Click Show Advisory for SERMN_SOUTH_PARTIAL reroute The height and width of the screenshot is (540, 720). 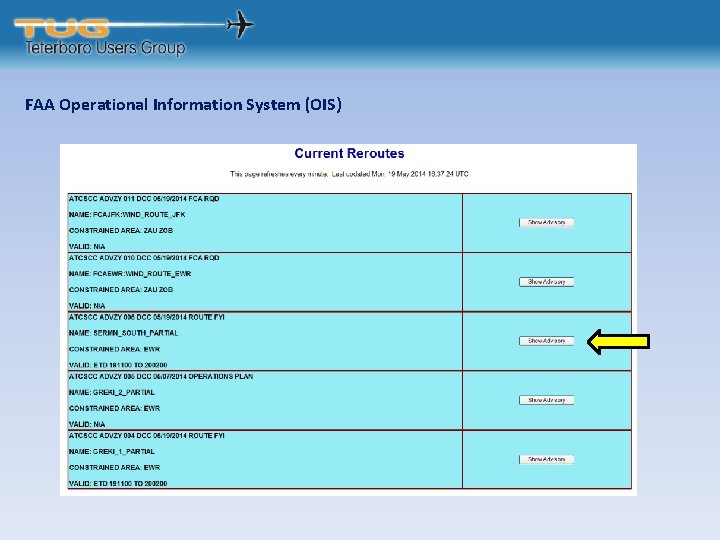pos(546,341)
